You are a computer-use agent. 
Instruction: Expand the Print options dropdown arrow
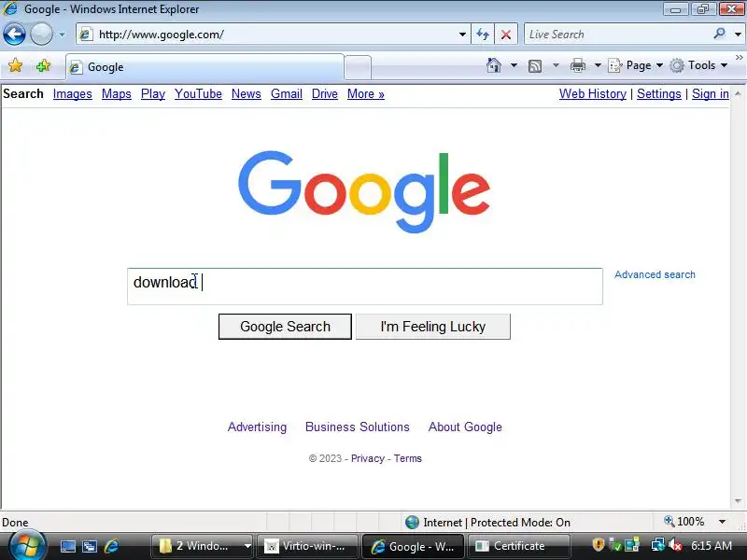click(598, 65)
